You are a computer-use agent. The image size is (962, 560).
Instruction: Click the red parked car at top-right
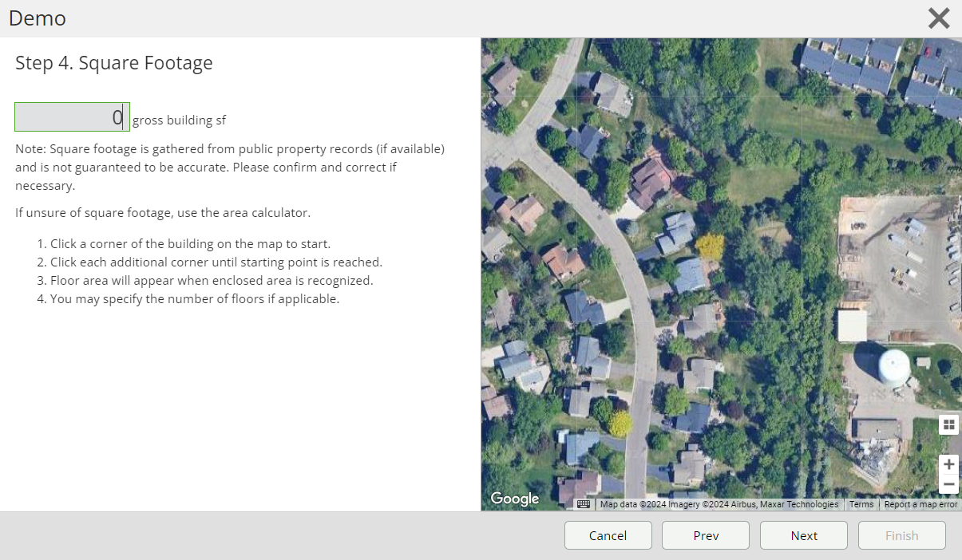(x=927, y=52)
